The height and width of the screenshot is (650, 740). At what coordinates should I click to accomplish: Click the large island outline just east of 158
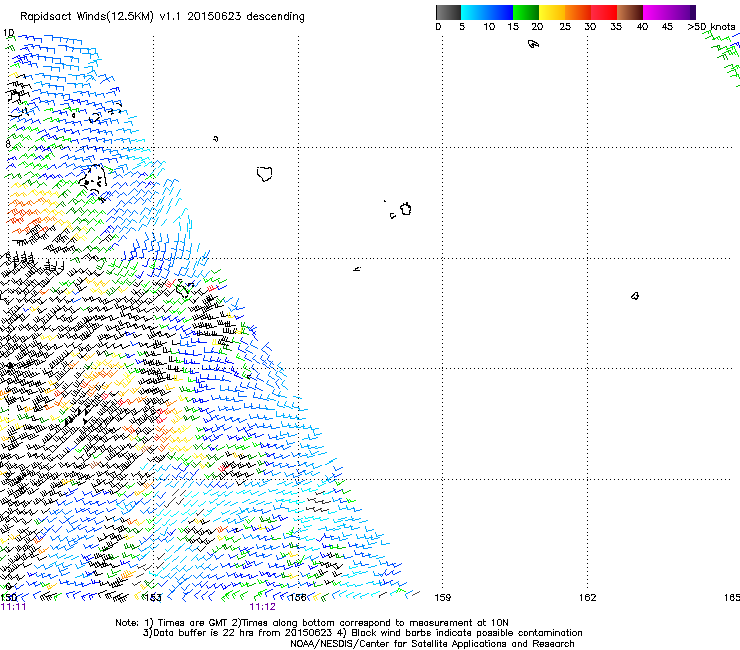(406, 209)
